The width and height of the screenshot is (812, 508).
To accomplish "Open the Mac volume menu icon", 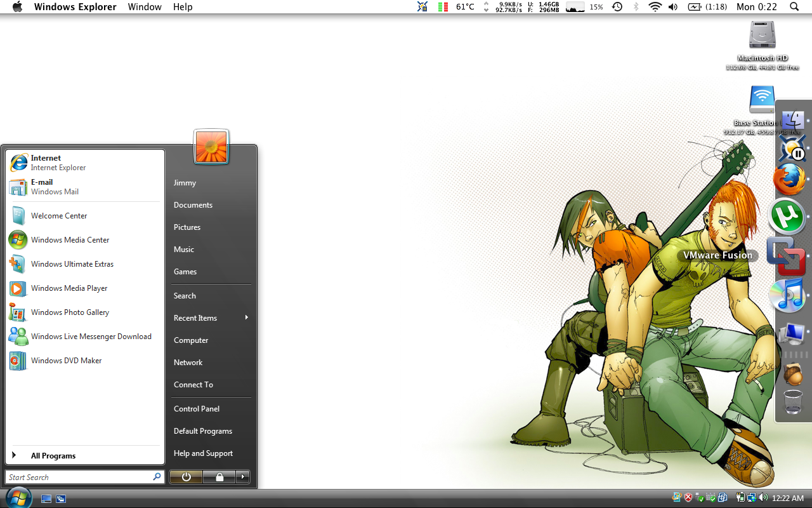I will point(673,7).
